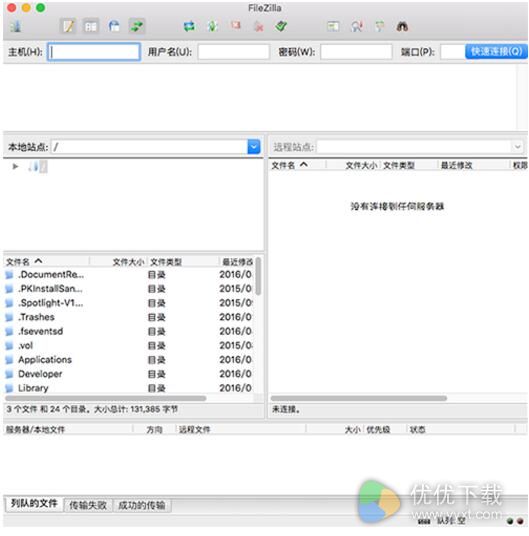
Task: Toggle local directory tree view icon
Action: (x=91, y=26)
